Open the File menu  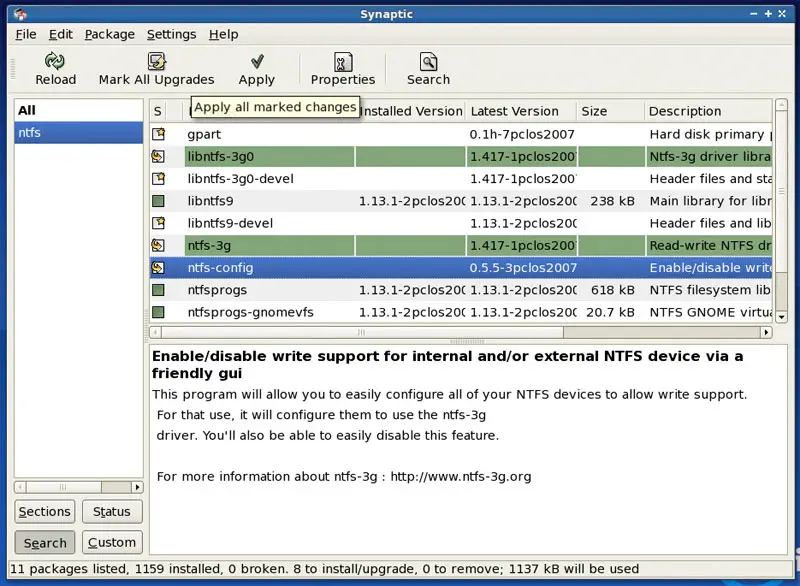tap(26, 34)
